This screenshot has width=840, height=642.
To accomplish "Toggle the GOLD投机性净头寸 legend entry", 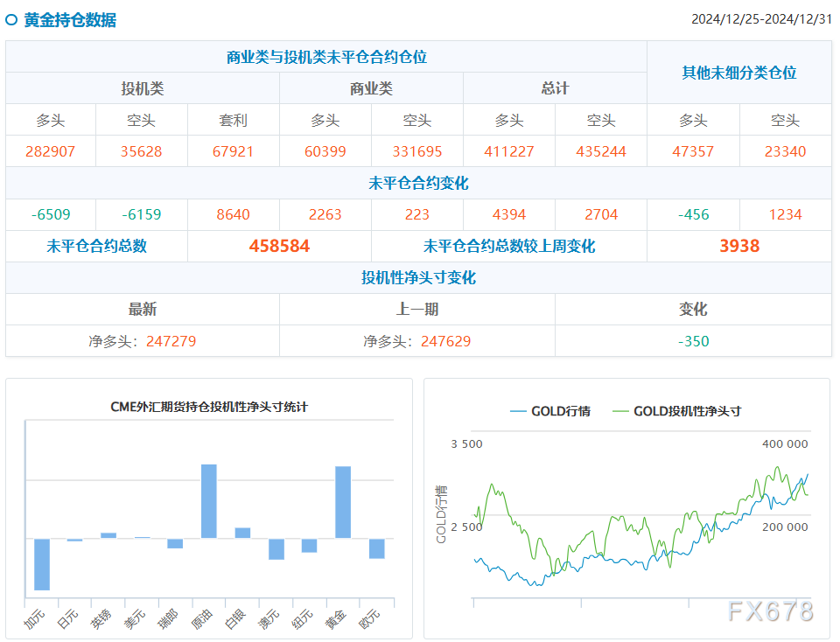I will click(682, 410).
